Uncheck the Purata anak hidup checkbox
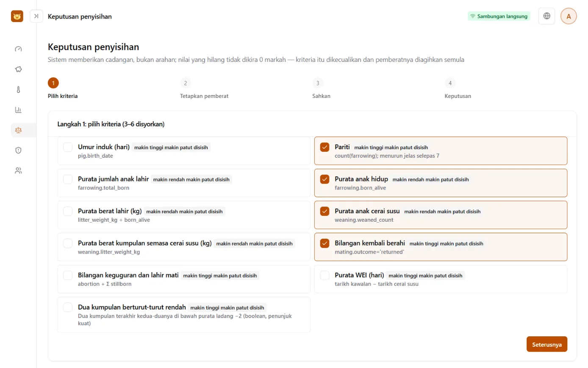The width and height of the screenshot is (588, 368). [325, 179]
